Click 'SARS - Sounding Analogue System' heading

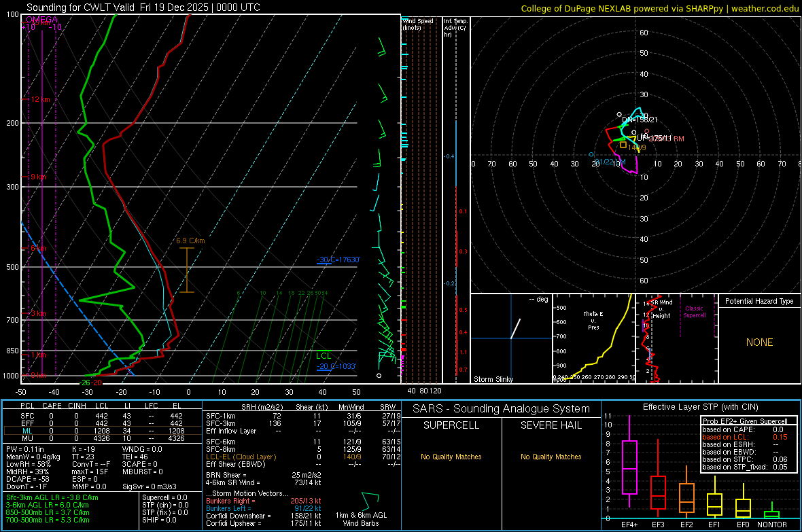[x=501, y=409]
